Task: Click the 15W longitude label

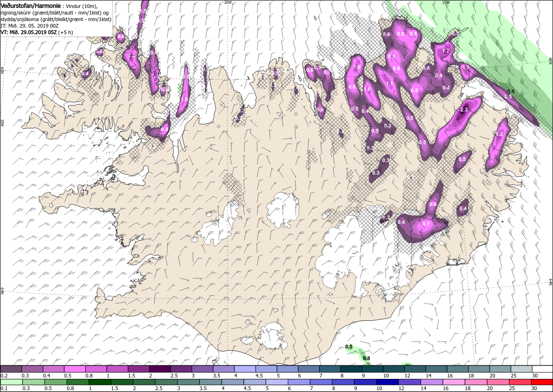Action: [x=446, y=2]
